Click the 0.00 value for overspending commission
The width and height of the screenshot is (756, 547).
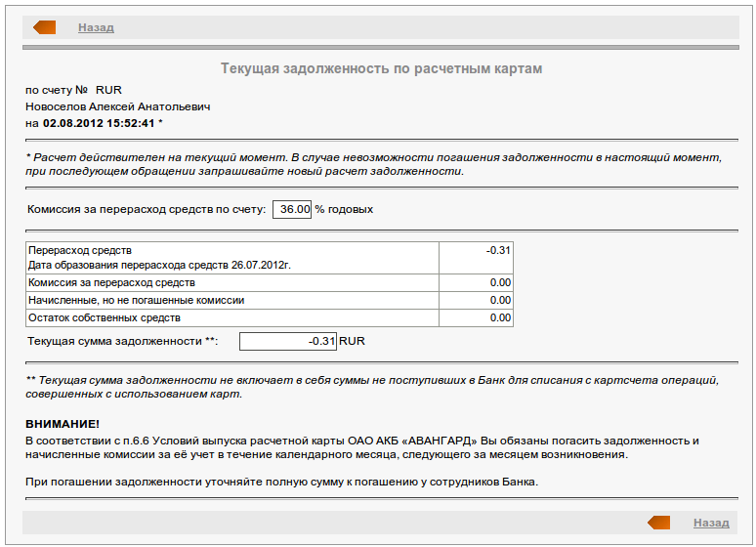pos(500,282)
